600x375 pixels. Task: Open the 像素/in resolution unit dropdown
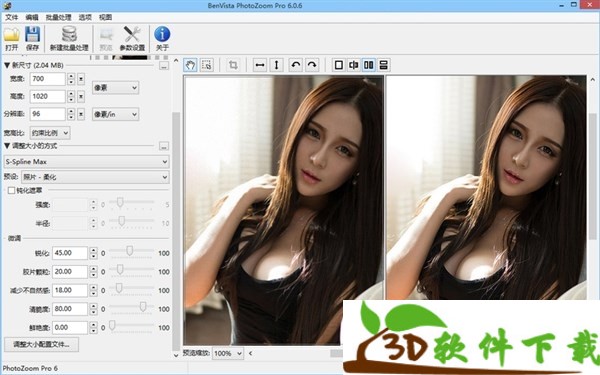(x=115, y=114)
